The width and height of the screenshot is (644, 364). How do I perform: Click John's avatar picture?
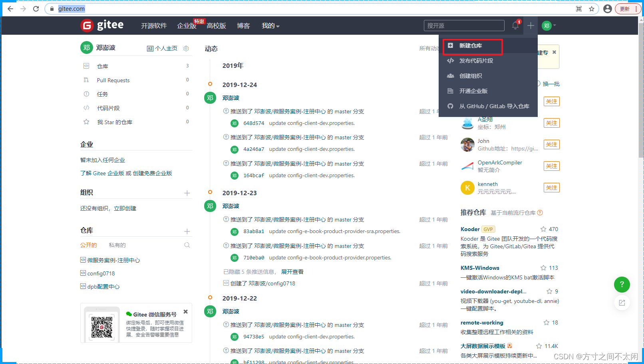[x=467, y=144]
